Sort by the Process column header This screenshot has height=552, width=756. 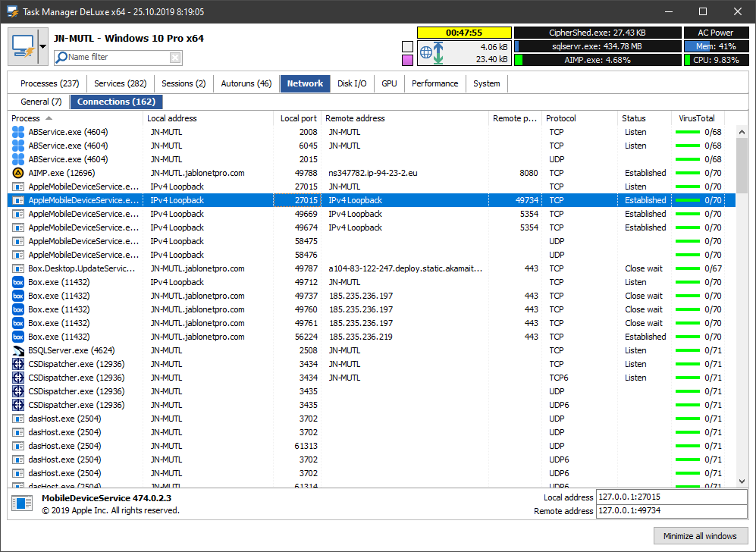[x=76, y=118]
